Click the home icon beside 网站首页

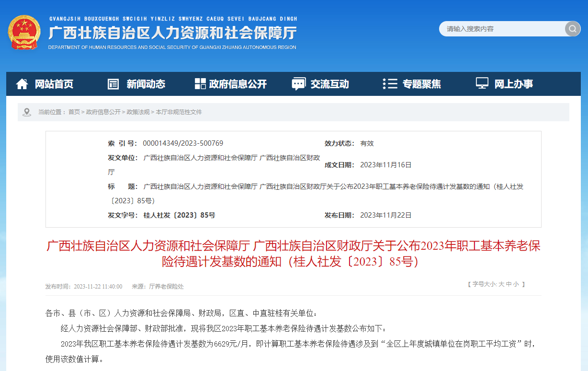point(22,84)
